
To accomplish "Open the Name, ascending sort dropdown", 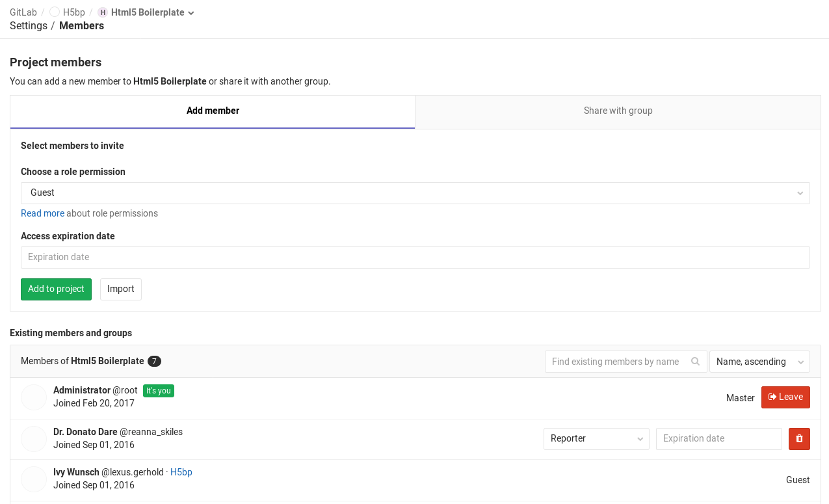I will click(759, 362).
